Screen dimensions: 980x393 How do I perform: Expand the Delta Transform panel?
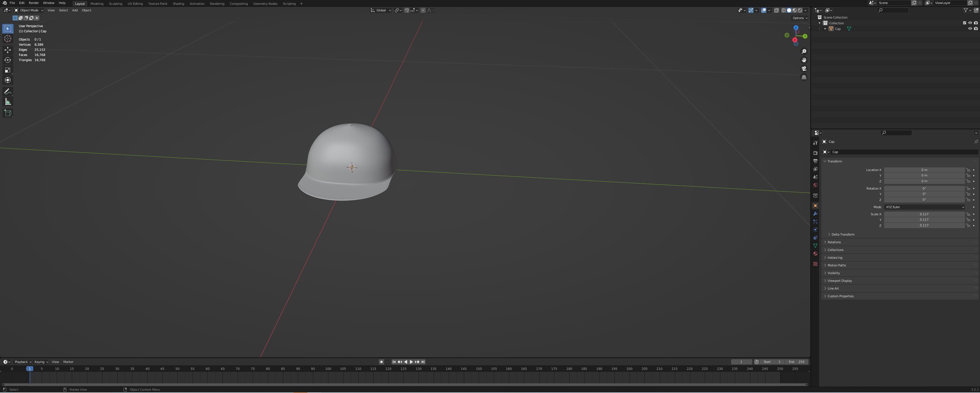[843, 234]
